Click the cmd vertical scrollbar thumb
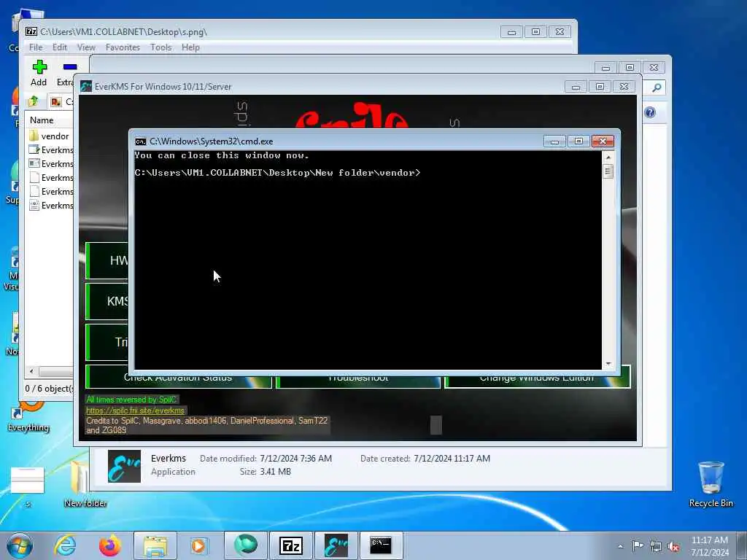 [x=608, y=171]
